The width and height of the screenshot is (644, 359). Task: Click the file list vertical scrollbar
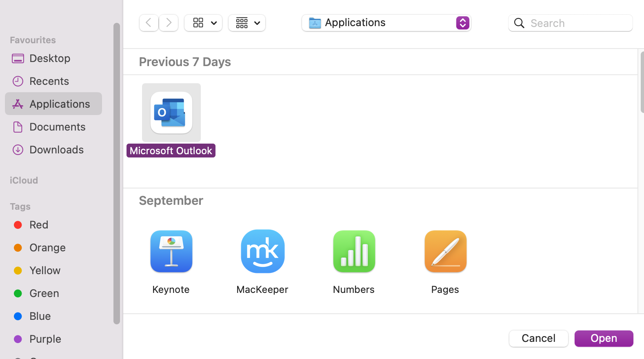[642, 82]
